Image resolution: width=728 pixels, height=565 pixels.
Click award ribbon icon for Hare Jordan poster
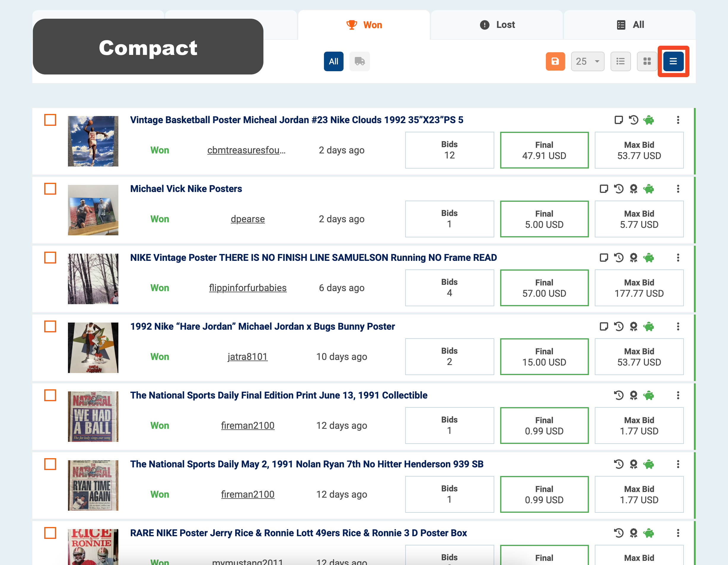pos(634,327)
